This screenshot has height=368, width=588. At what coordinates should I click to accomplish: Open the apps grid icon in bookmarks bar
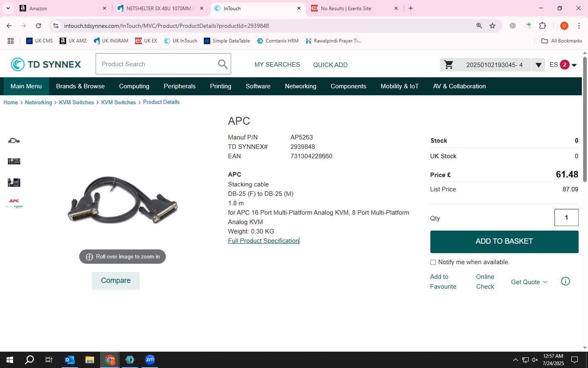11,41
